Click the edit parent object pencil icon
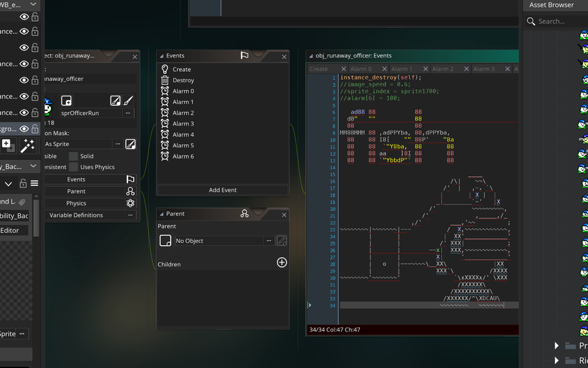588x368 pixels. click(x=282, y=241)
